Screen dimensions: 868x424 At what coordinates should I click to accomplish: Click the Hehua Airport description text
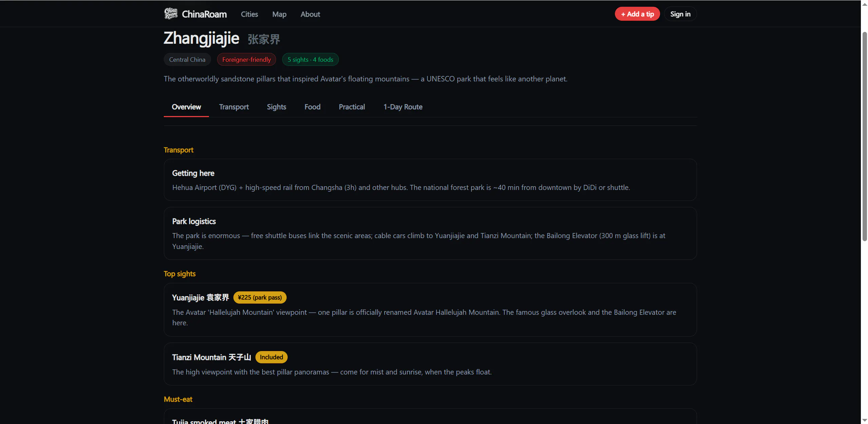click(401, 188)
